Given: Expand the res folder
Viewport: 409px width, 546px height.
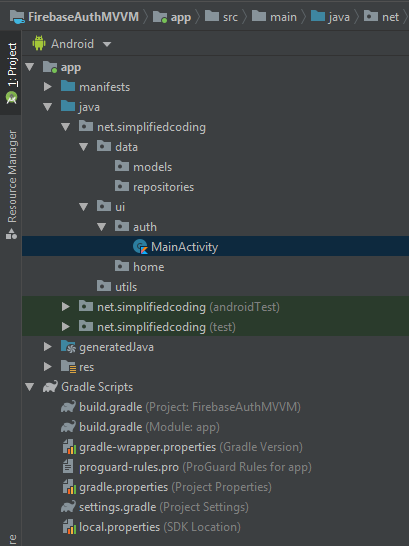Looking at the screenshot, I should point(48,367).
